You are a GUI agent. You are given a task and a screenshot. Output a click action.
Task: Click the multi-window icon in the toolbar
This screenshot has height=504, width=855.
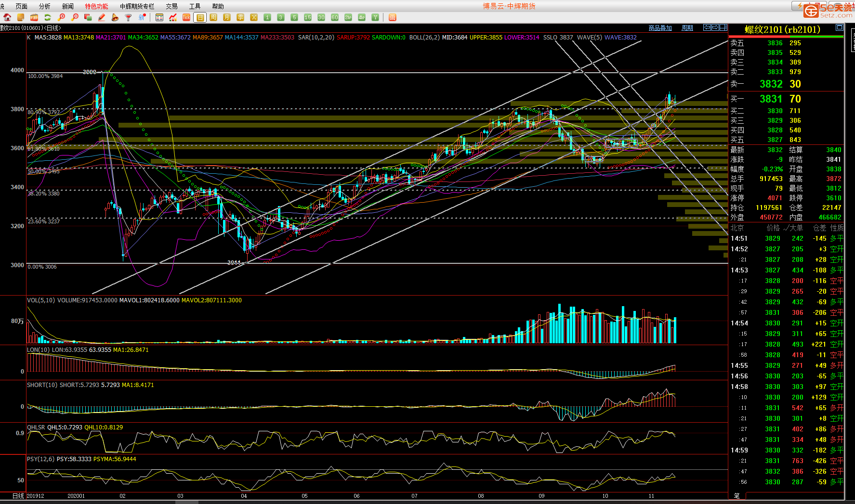88,17
